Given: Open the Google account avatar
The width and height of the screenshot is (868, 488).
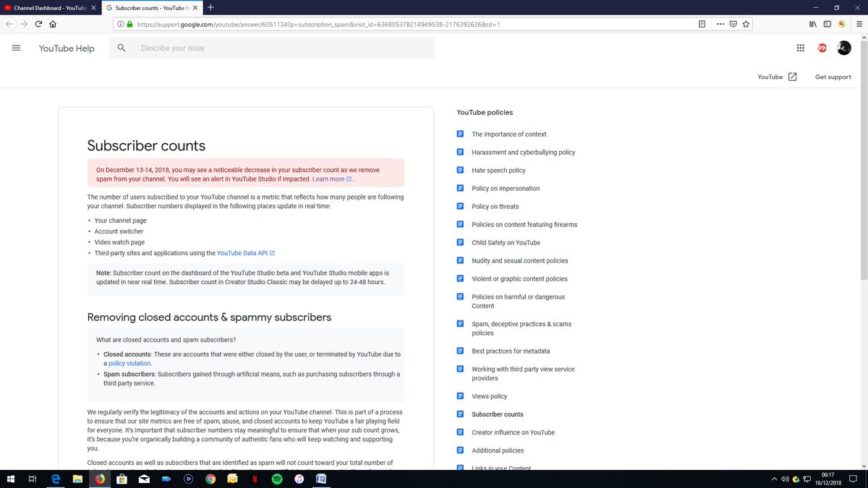Looking at the screenshot, I should click(844, 48).
